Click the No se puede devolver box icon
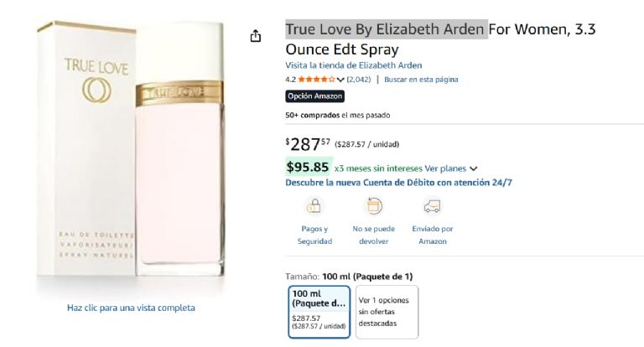This screenshot has height=347, width=644. (x=373, y=206)
